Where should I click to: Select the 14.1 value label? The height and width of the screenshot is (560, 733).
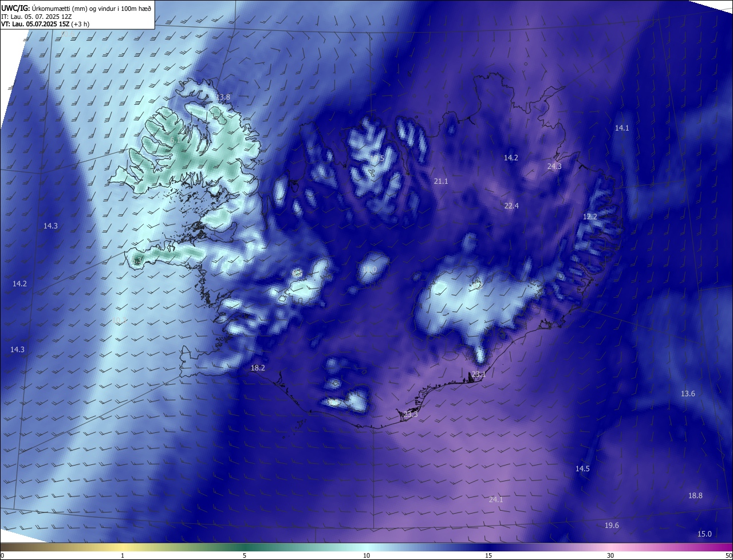622,128
